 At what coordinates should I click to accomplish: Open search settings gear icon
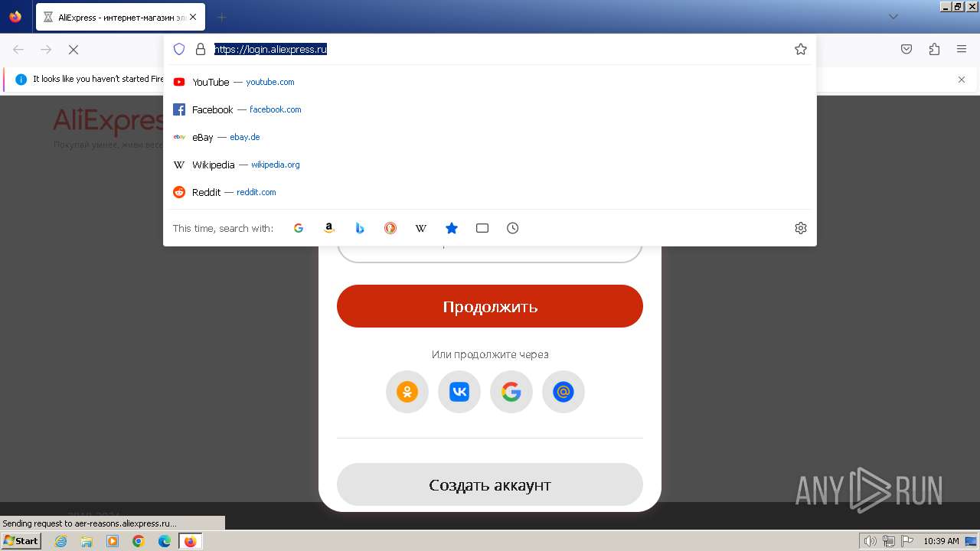pyautogui.click(x=801, y=228)
